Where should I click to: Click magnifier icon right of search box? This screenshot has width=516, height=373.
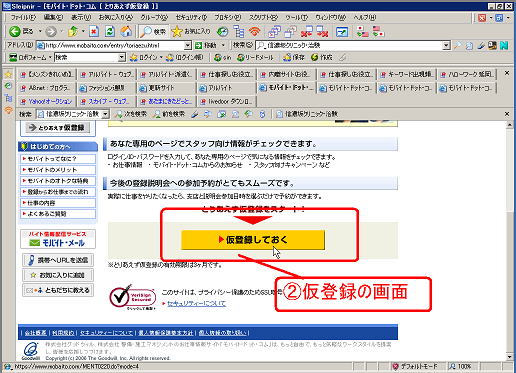click(x=457, y=45)
